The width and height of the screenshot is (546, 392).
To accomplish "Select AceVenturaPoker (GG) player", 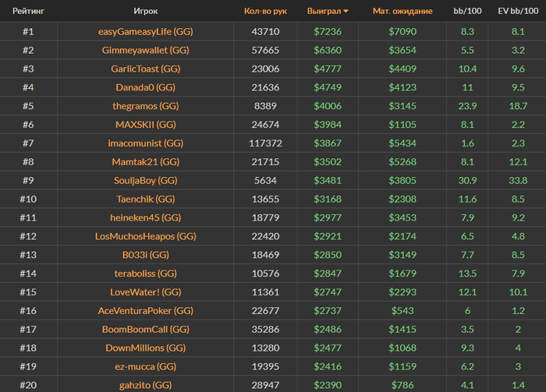I will tap(146, 310).
